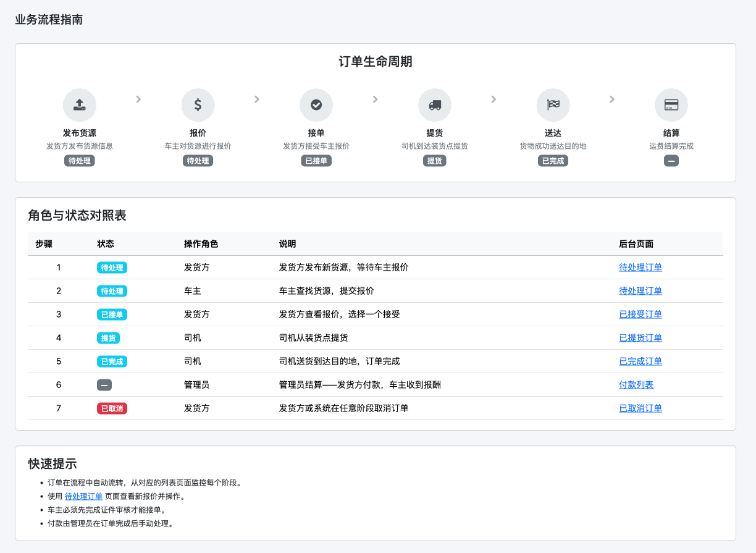The image size is (756, 553).
Task: Click the 送达 checkered flag icon
Action: (553, 105)
